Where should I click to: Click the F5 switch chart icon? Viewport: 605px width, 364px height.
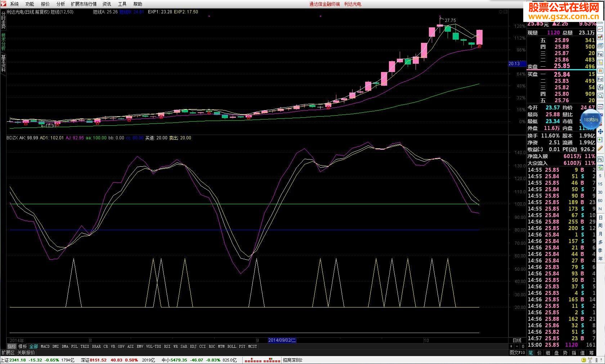coord(600,159)
